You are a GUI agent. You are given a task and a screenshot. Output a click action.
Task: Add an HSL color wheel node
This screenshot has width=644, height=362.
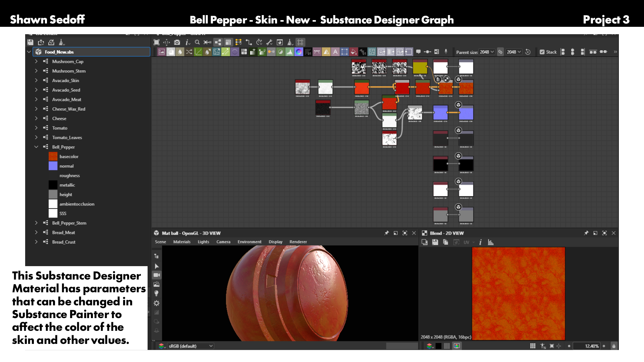click(x=299, y=52)
